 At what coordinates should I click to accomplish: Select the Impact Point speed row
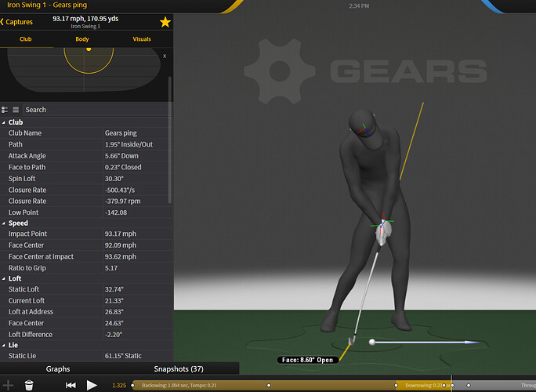pyautogui.click(x=85, y=234)
